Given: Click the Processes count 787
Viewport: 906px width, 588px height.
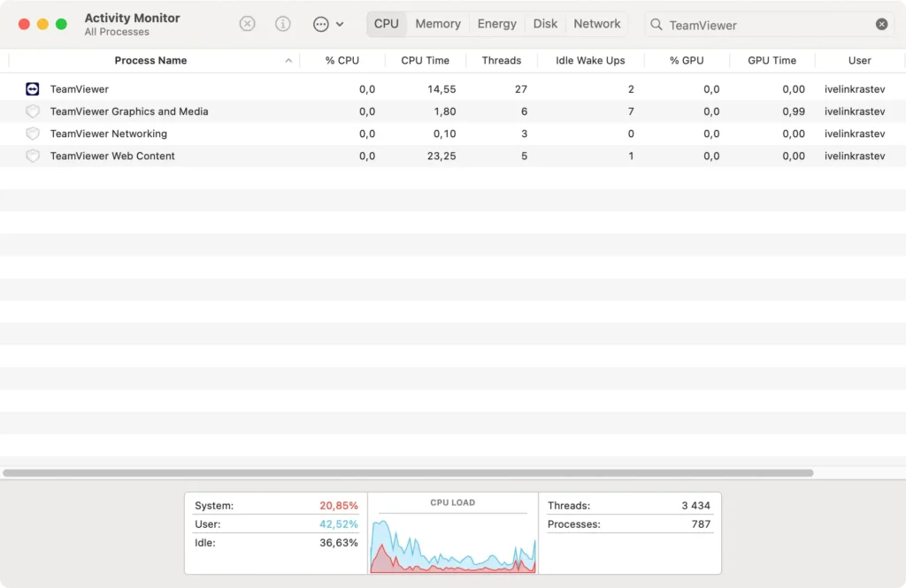Looking at the screenshot, I should (x=701, y=523).
